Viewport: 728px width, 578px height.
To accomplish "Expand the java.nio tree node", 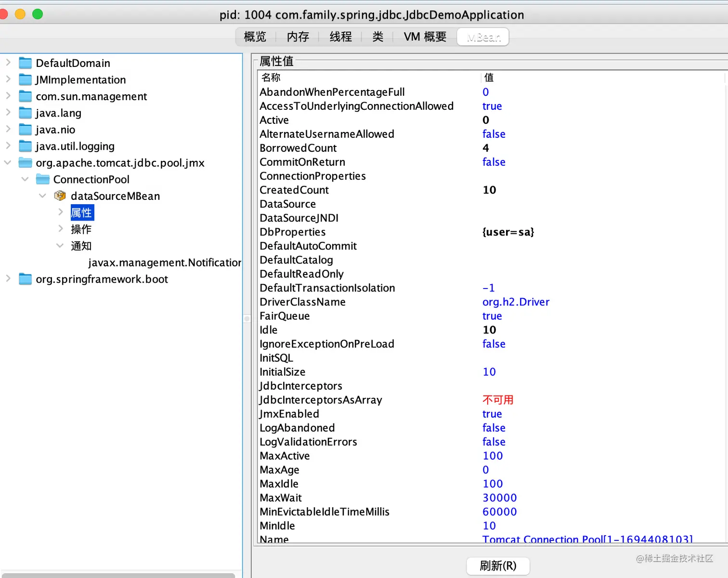I will coord(8,129).
